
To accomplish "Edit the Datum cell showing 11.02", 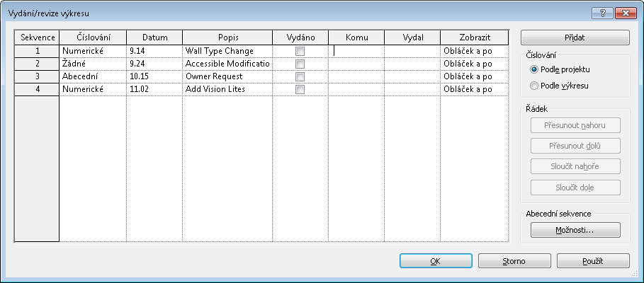I will (154, 89).
